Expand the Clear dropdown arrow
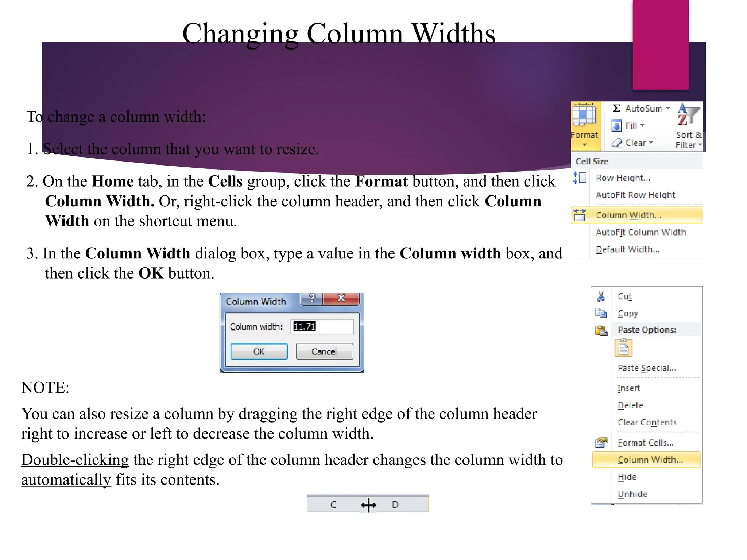This screenshot has height=560, width=747. click(651, 143)
